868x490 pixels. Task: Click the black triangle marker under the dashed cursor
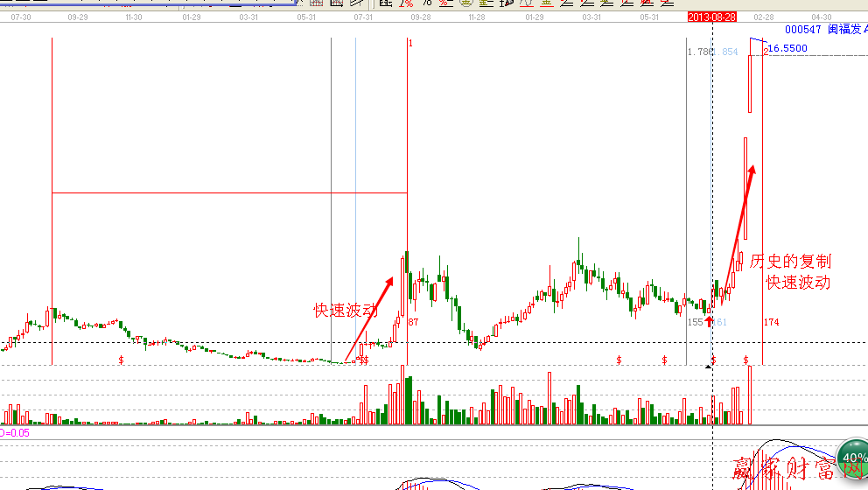(709, 367)
